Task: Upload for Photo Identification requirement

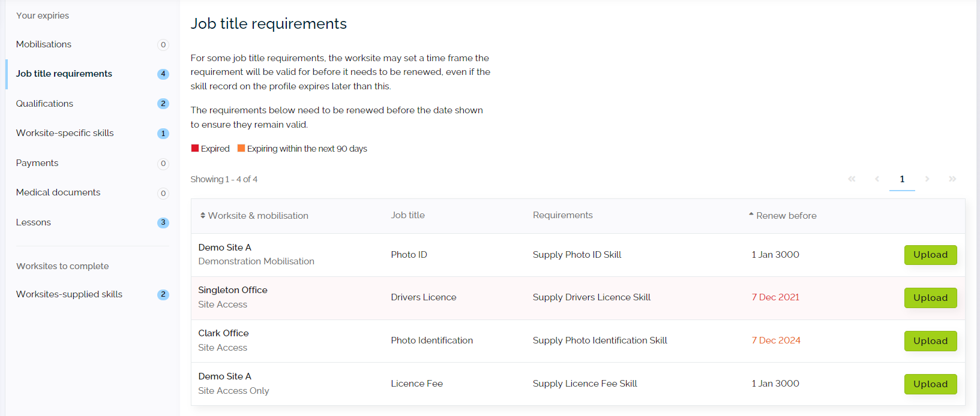Action: point(930,341)
